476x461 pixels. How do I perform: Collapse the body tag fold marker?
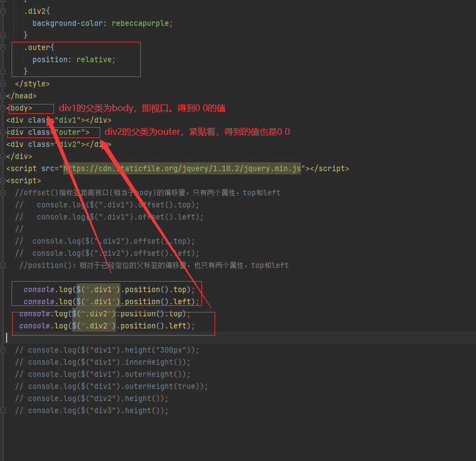[3, 108]
